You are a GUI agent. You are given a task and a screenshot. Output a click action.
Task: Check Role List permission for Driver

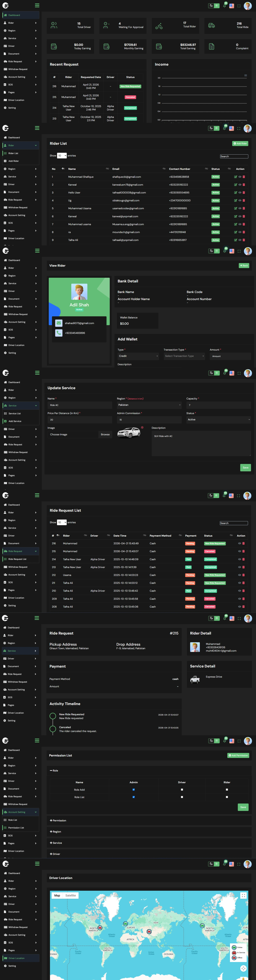click(182, 797)
